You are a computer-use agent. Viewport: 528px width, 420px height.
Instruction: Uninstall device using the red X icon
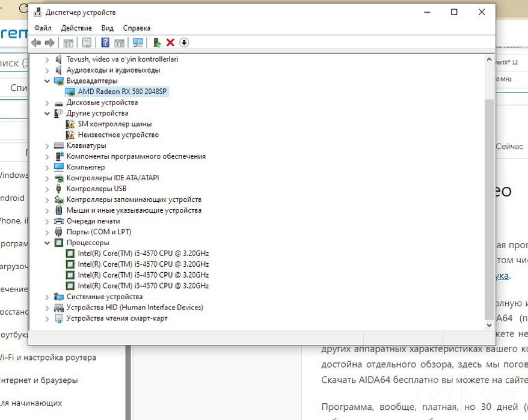[x=170, y=43]
